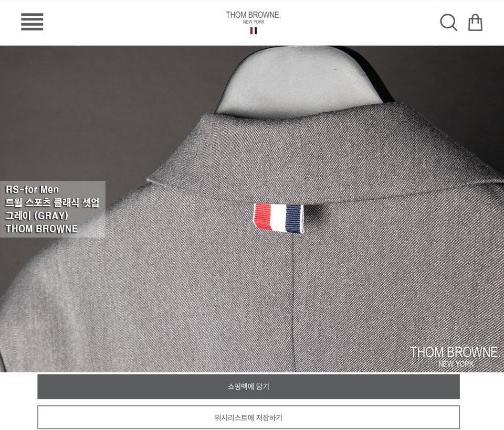Select the 트윌 스포츠 클래식 셋업 product title
This screenshot has width=504, height=430.
coord(52,202)
